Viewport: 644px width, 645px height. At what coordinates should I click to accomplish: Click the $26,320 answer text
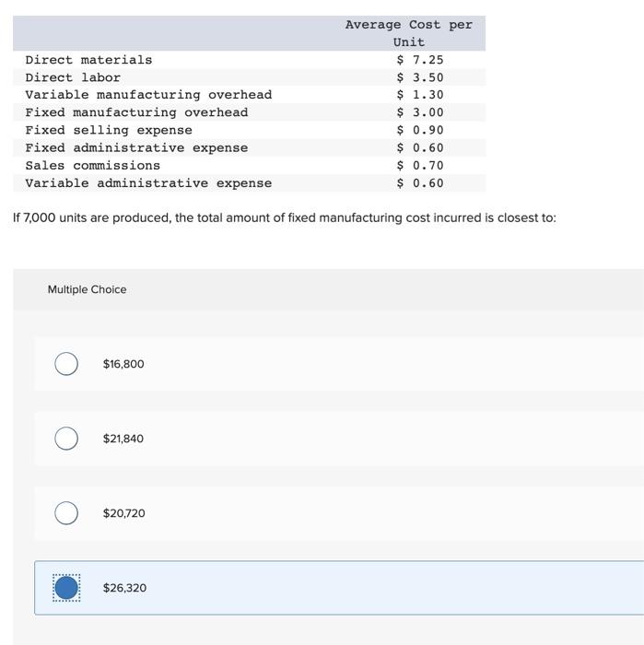click(x=124, y=588)
